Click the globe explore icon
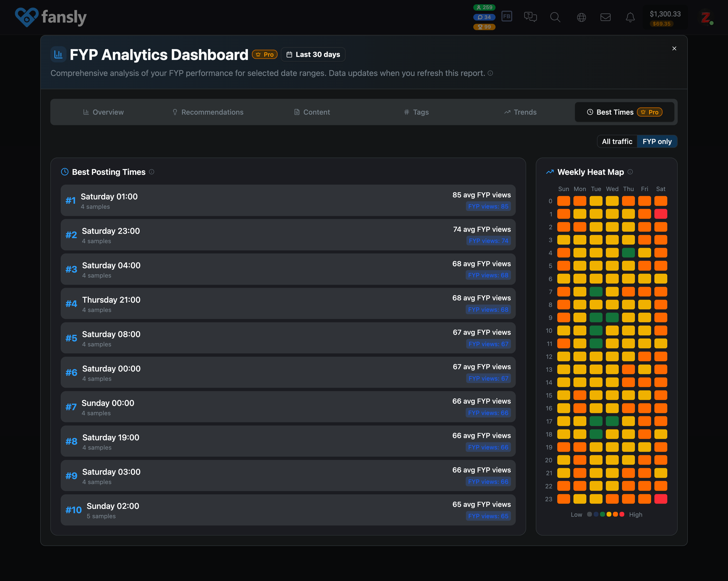728x581 pixels. coord(581,17)
